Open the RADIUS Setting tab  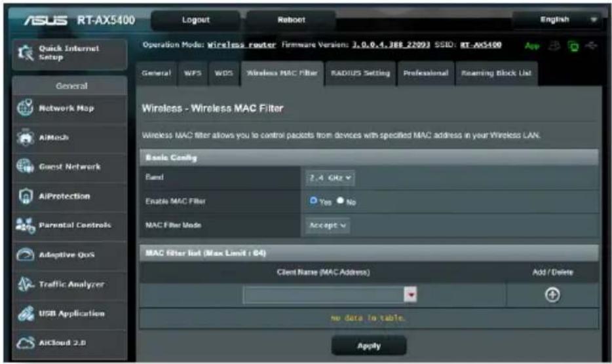[360, 73]
